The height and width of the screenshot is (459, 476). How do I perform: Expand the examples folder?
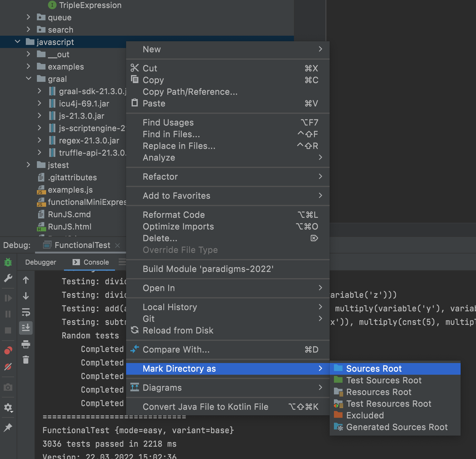coord(28,66)
